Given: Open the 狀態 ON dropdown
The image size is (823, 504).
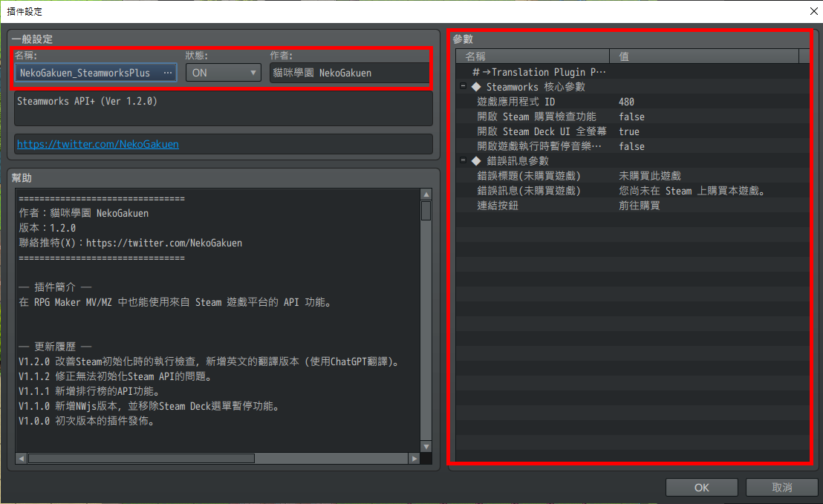Looking at the screenshot, I should click(223, 73).
